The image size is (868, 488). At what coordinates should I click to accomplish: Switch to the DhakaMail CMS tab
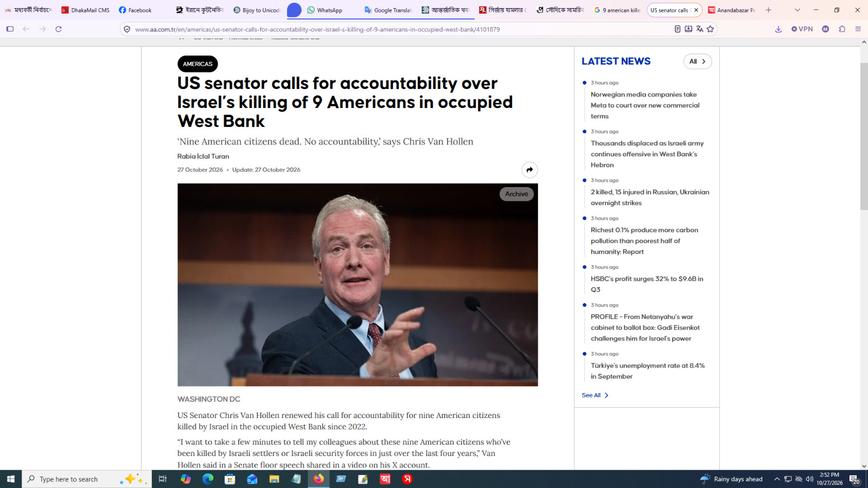[x=86, y=10]
